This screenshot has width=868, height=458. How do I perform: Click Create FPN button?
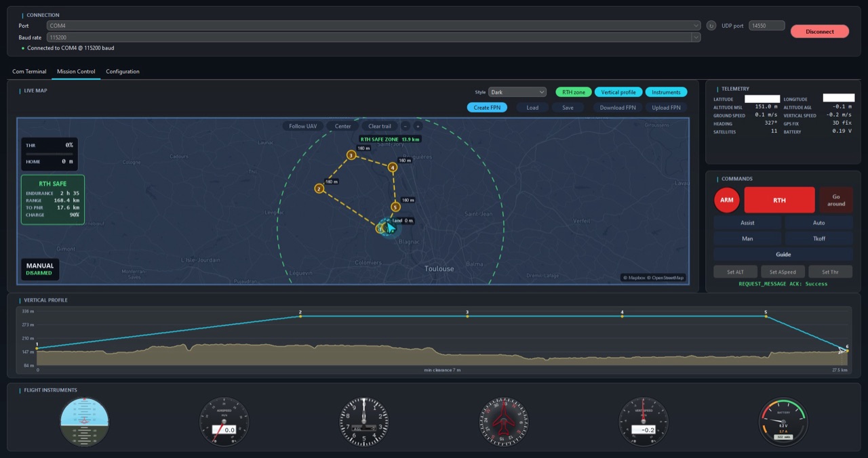(487, 107)
